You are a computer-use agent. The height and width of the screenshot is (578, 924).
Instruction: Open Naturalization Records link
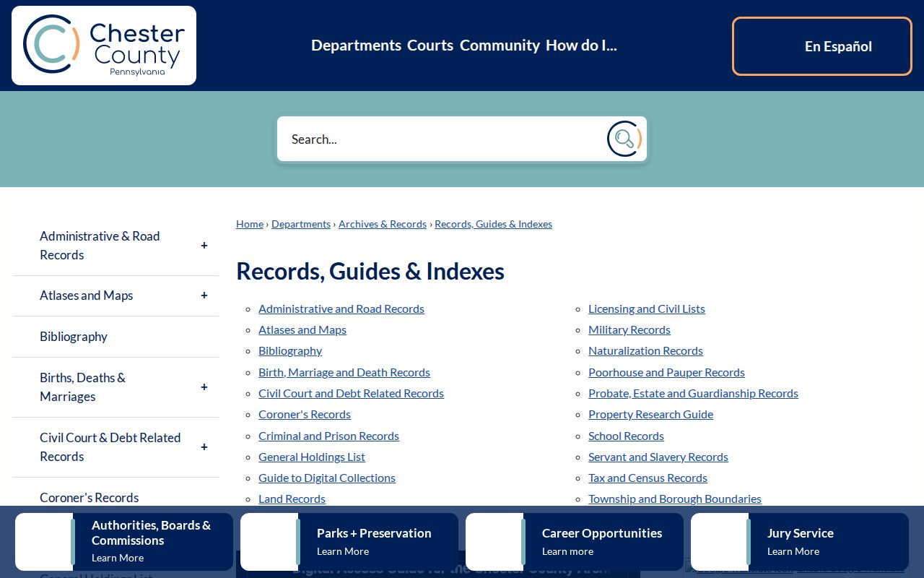[645, 350]
